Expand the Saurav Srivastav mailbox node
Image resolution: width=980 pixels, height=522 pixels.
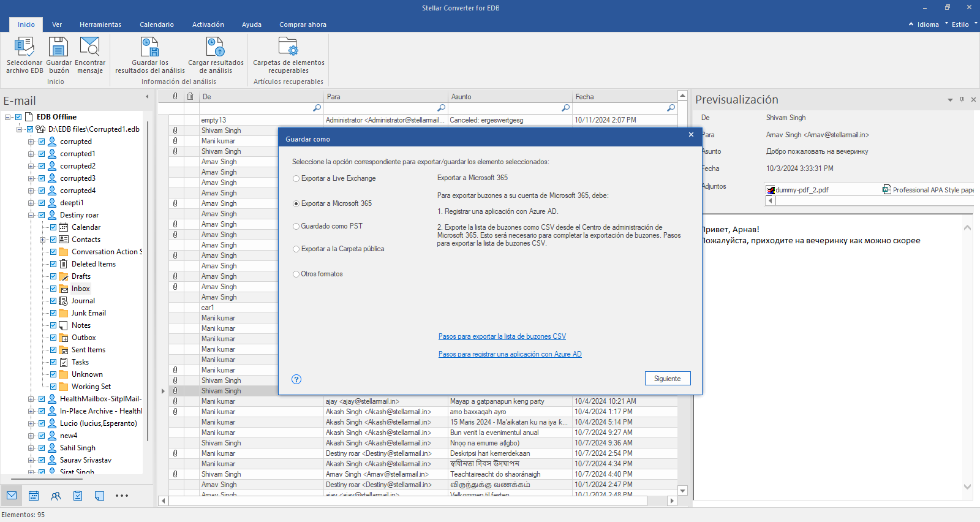(x=31, y=460)
